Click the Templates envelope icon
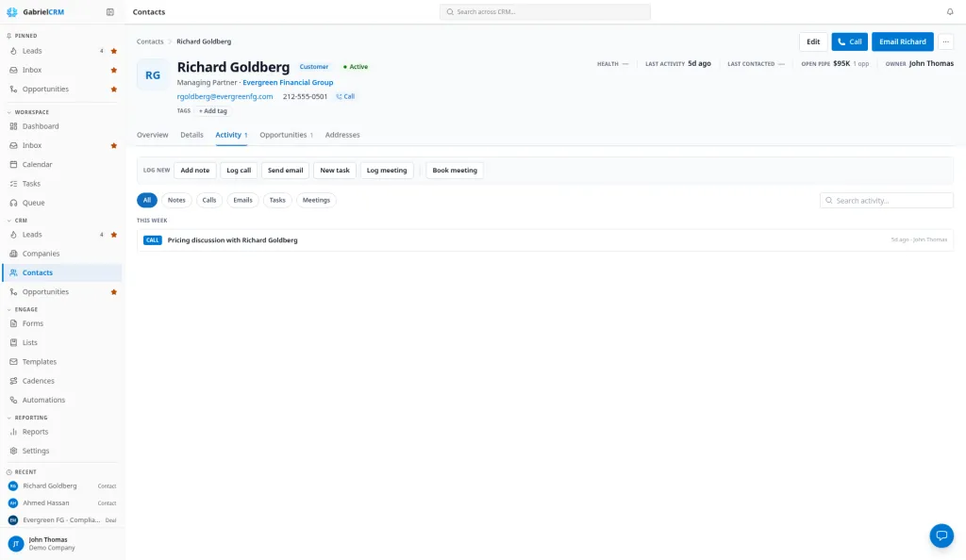 (13, 361)
